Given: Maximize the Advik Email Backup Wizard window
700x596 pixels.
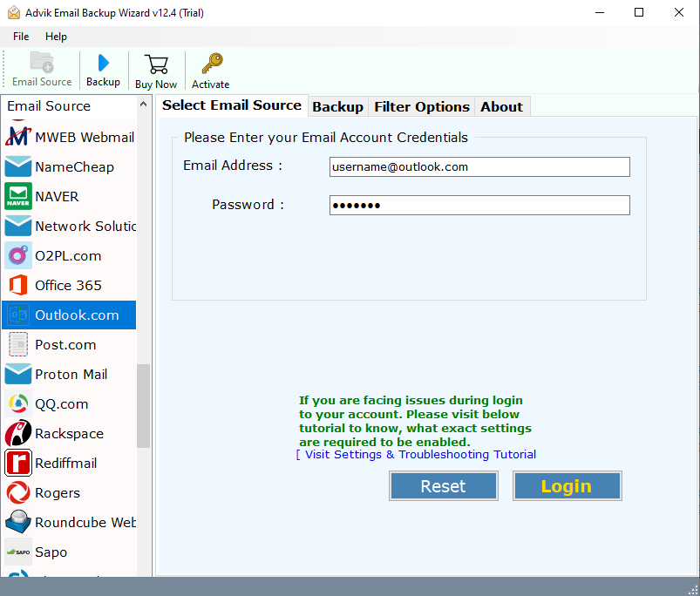Looking at the screenshot, I should pyautogui.click(x=639, y=12).
